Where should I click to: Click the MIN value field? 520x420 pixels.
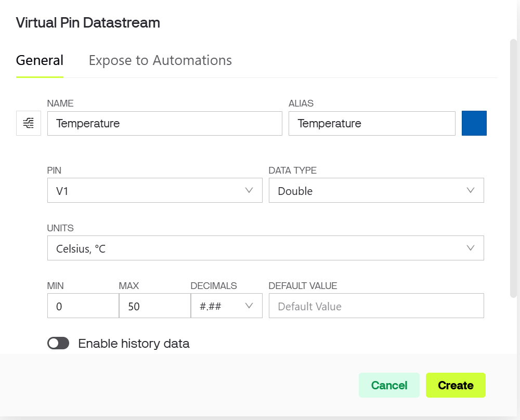pos(83,306)
